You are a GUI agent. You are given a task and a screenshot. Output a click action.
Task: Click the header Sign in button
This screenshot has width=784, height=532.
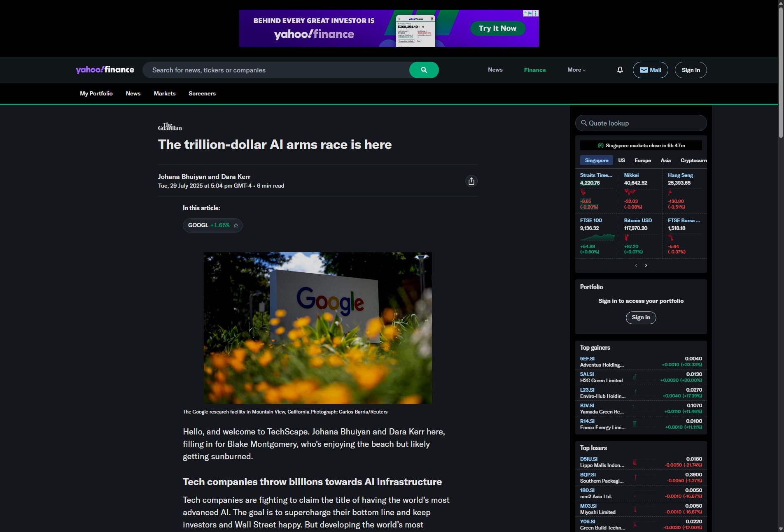(x=691, y=70)
